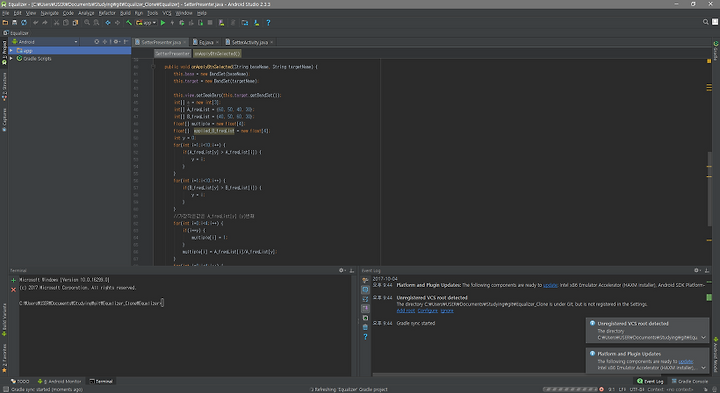Expand the Gradle Scripts tree node
The height and width of the screenshot is (393, 720).
(x=11, y=59)
